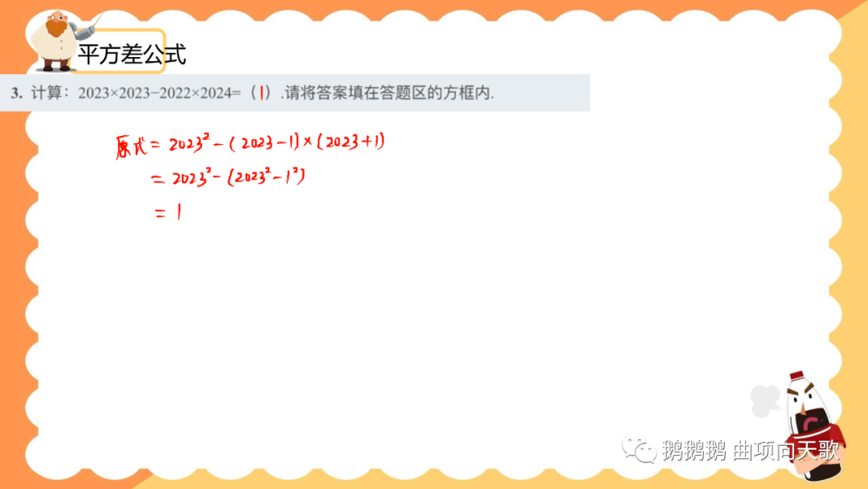868x489 pixels.
Task: Select the 平方差公式 title label
Action: pos(132,54)
